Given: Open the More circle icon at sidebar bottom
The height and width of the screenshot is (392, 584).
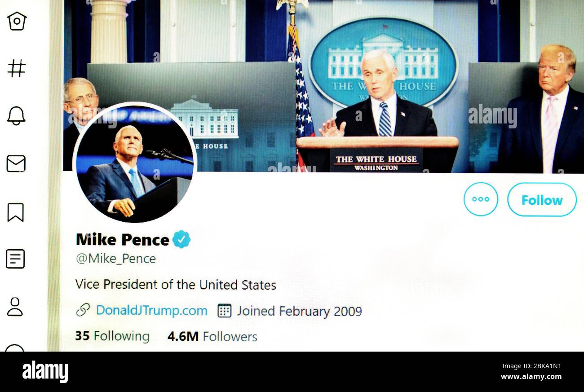Looking at the screenshot, I should [x=14, y=348].
